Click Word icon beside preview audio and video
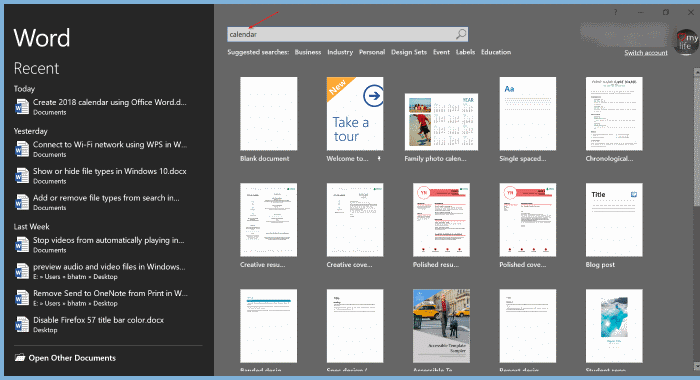This screenshot has height=380, width=700. coord(22,271)
